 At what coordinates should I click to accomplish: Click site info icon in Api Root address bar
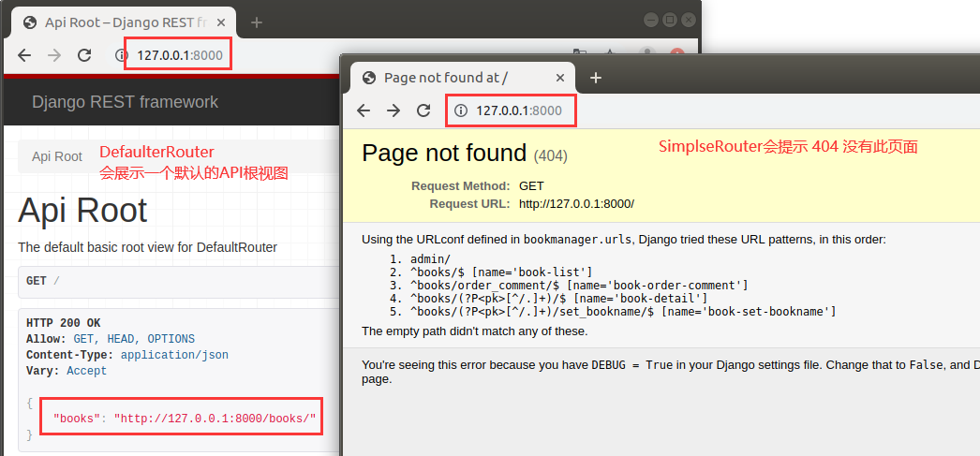121,55
